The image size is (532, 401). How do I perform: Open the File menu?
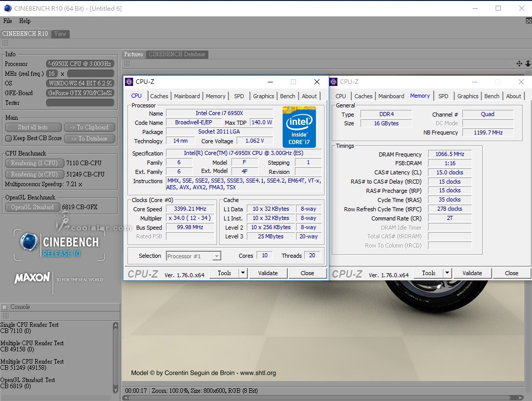point(8,21)
